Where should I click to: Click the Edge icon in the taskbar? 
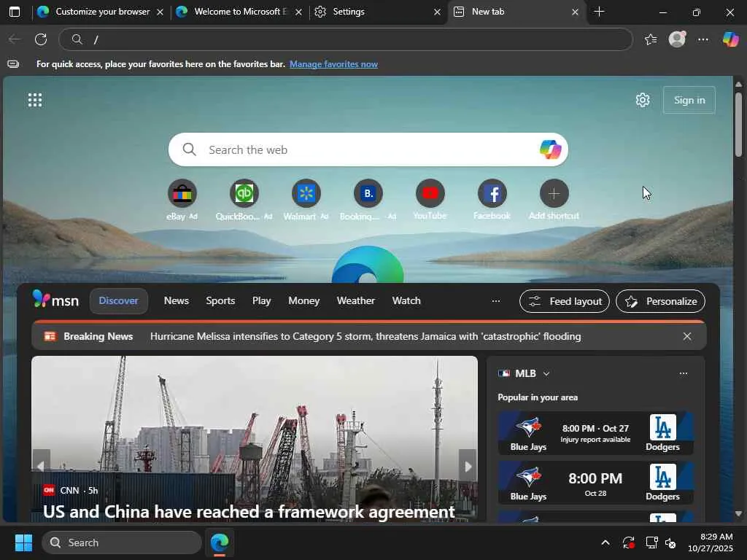220,542
